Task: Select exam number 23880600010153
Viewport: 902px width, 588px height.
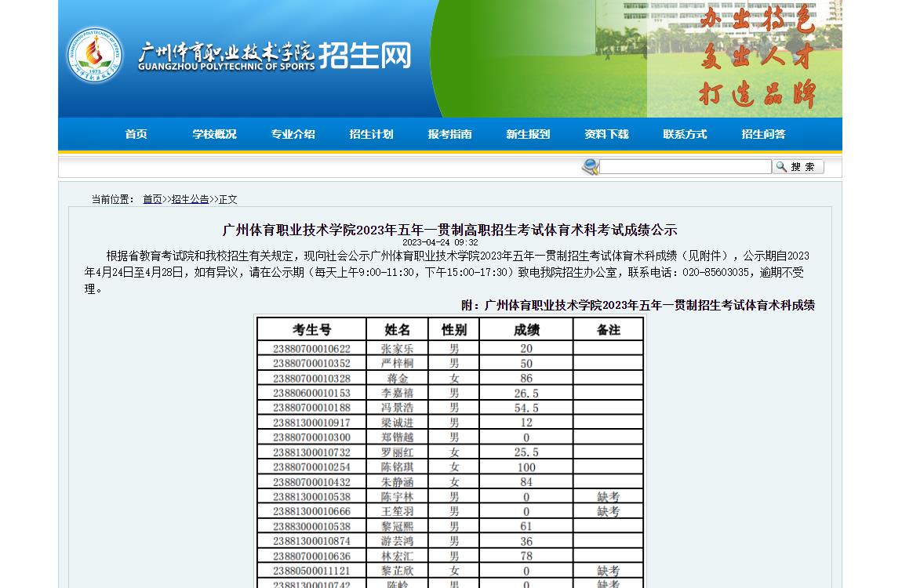Action: (312, 393)
